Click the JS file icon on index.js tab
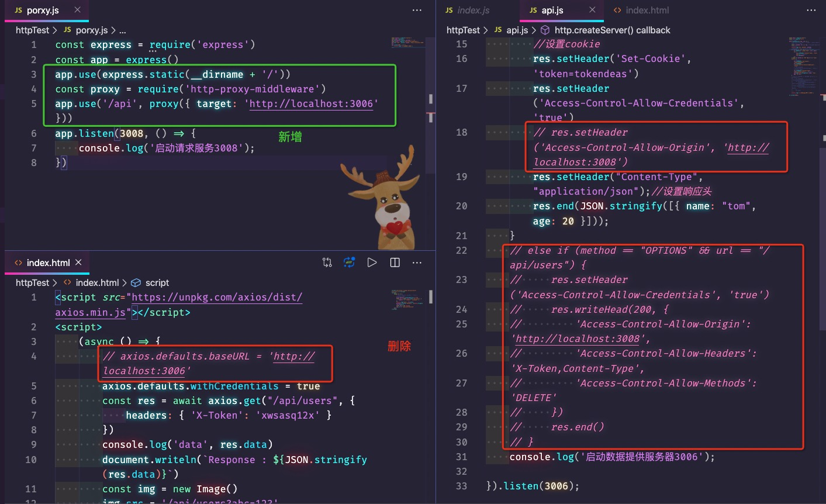Image resolution: width=826 pixels, height=504 pixels. pos(449,11)
